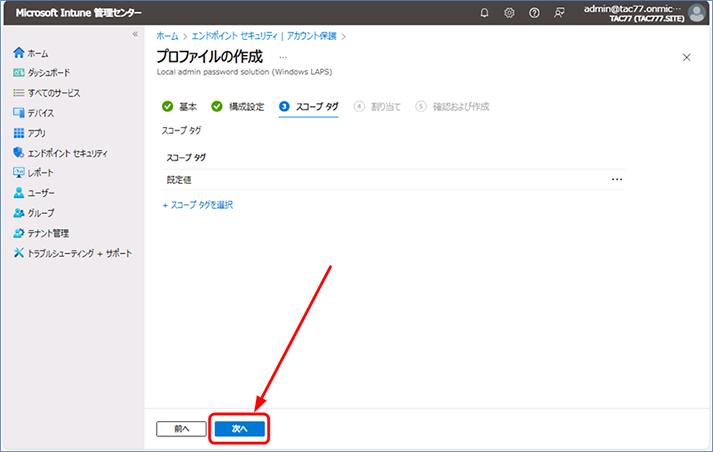This screenshot has height=452, width=713.
Task: Select the 確認および作成 step tab
Action: (x=452, y=106)
